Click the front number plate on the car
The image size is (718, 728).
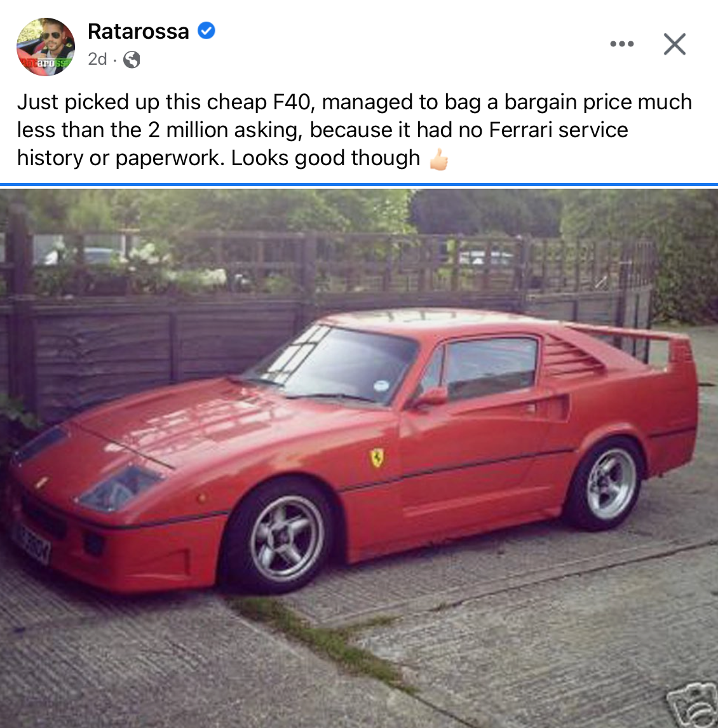pos(30,544)
